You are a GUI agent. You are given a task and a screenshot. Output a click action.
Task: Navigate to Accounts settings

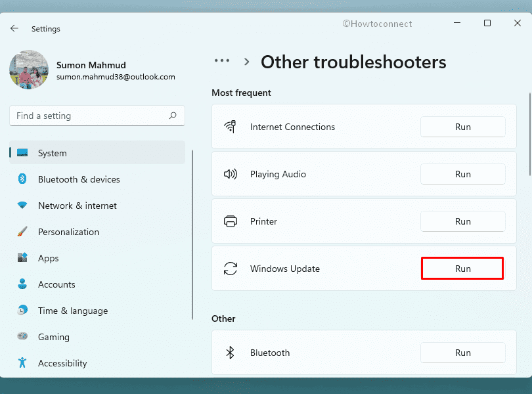[x=97, y=284]
